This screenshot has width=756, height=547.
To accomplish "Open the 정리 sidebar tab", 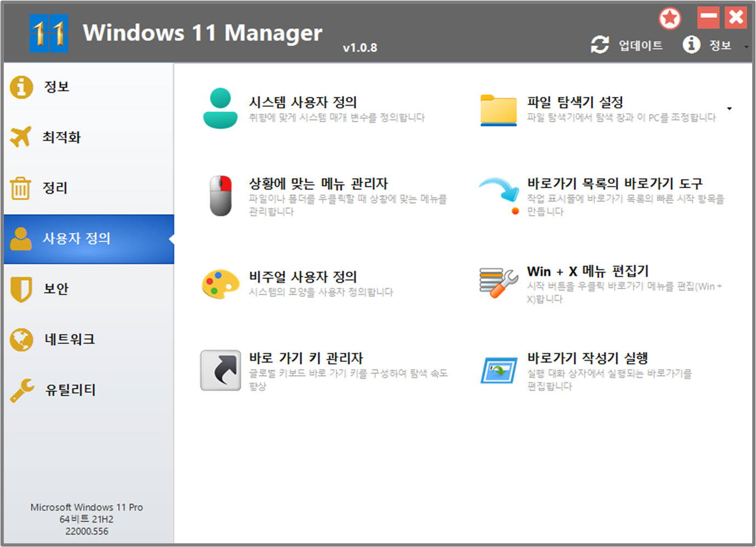I will 89,188.
